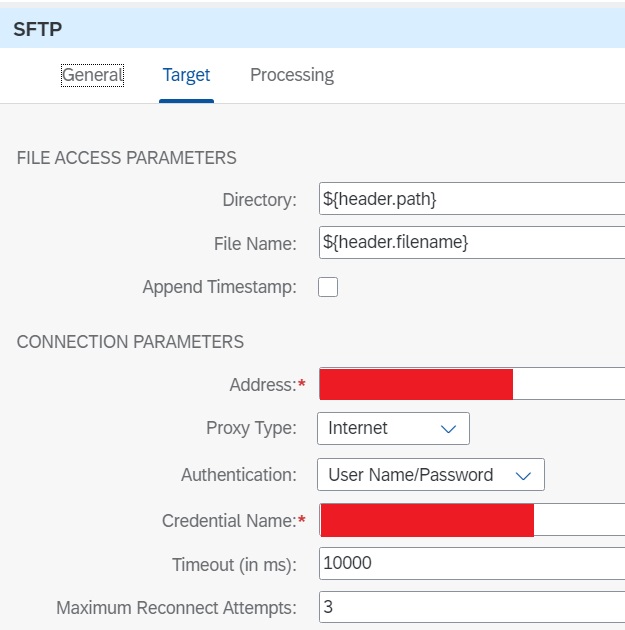Enable the Append Timestamp checkbox
This screenshot has width=625, height=630.
328,287
